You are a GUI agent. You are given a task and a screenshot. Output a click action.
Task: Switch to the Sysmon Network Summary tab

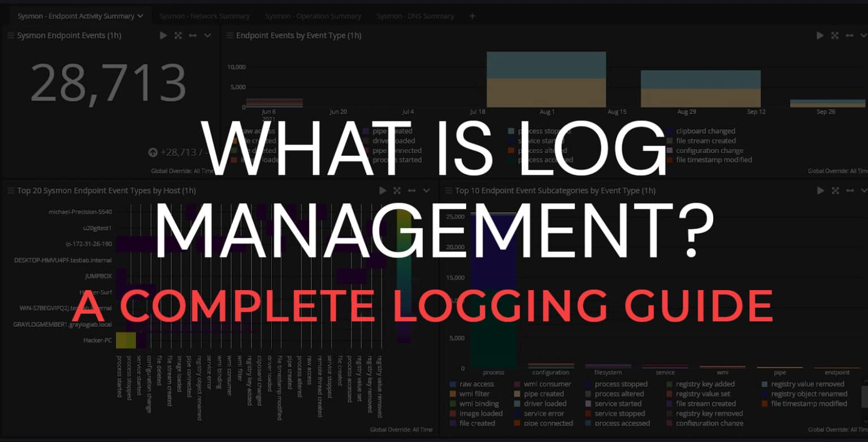204,15
